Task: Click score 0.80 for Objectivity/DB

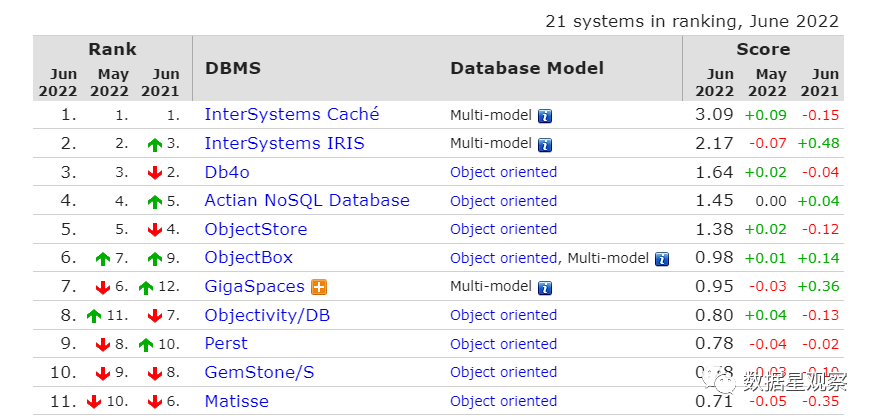Action: tap(714, 316)
